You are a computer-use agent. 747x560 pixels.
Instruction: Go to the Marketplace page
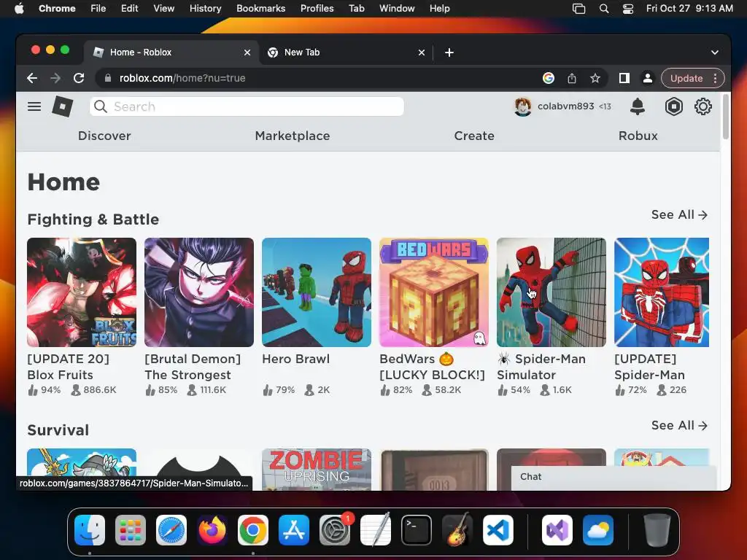point(293,136)
